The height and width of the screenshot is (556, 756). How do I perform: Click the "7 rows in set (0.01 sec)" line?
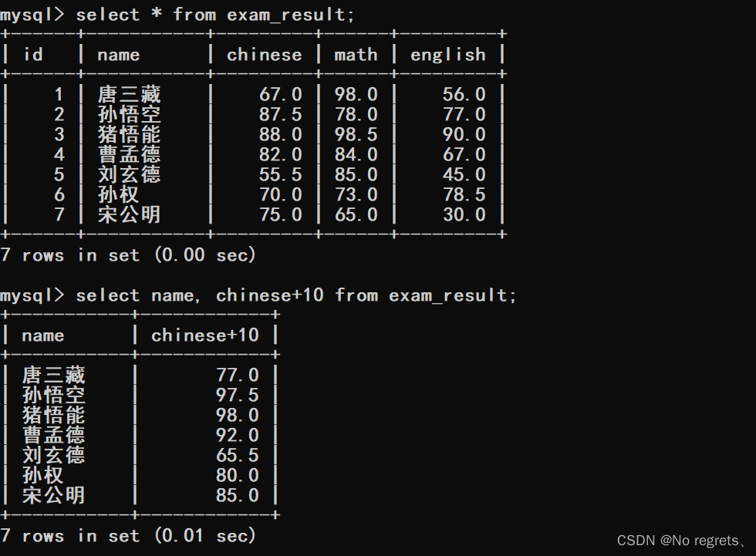(x=128, y=536)
